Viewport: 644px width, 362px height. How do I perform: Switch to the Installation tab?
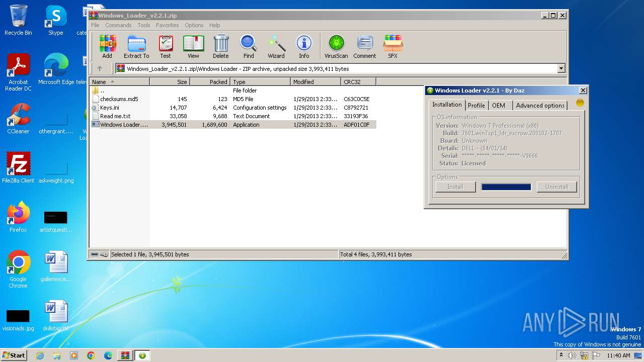pos(447,105)
